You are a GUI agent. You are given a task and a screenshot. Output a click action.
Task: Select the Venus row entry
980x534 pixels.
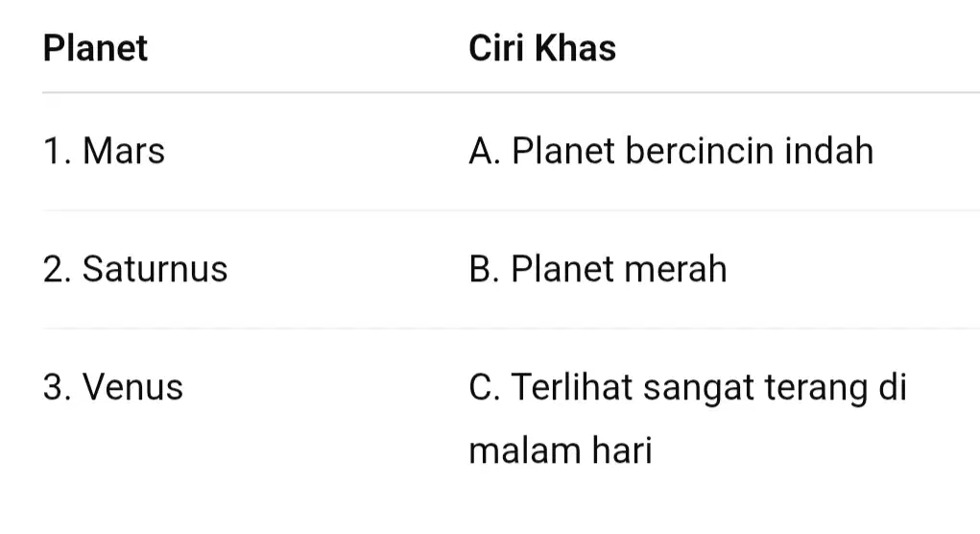click(113, 386)
